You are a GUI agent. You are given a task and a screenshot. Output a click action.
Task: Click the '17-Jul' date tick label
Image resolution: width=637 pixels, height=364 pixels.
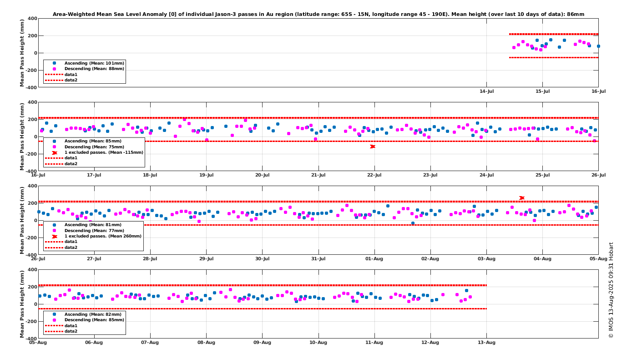94,175
